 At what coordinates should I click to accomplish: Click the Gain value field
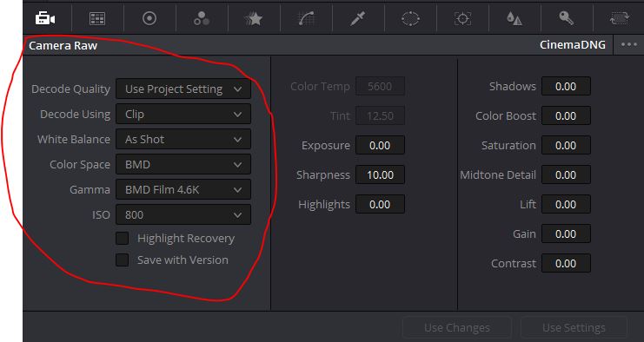(x=566, y=233)
